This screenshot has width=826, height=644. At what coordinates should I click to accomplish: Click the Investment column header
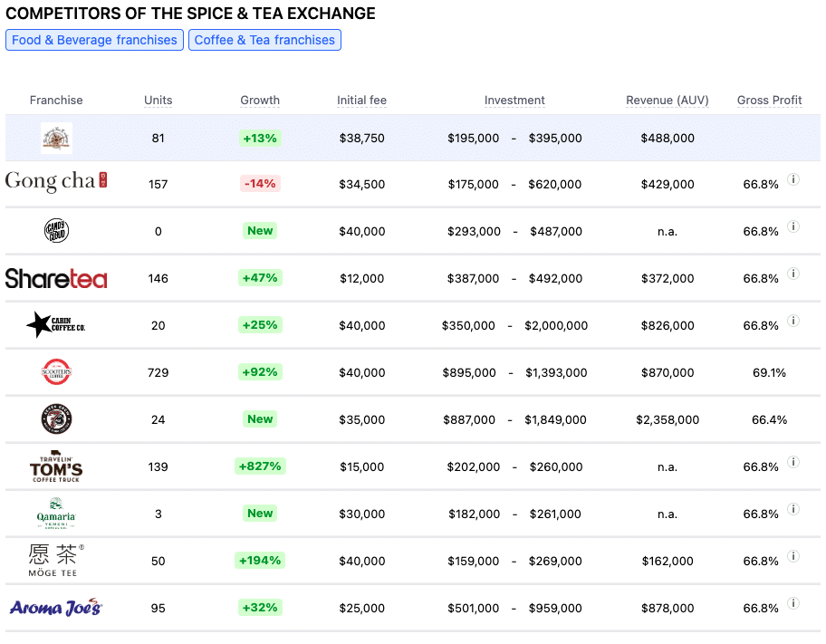click(514, 101)
